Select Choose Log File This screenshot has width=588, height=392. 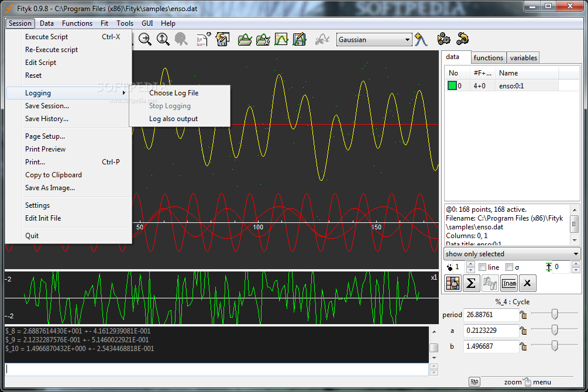(180, 93)
